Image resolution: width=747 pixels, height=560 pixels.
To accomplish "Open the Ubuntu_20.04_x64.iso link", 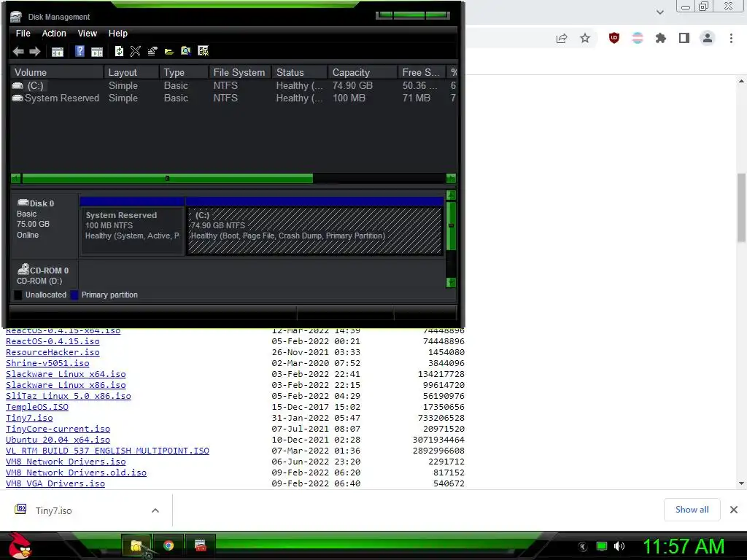I will (58, 440).
